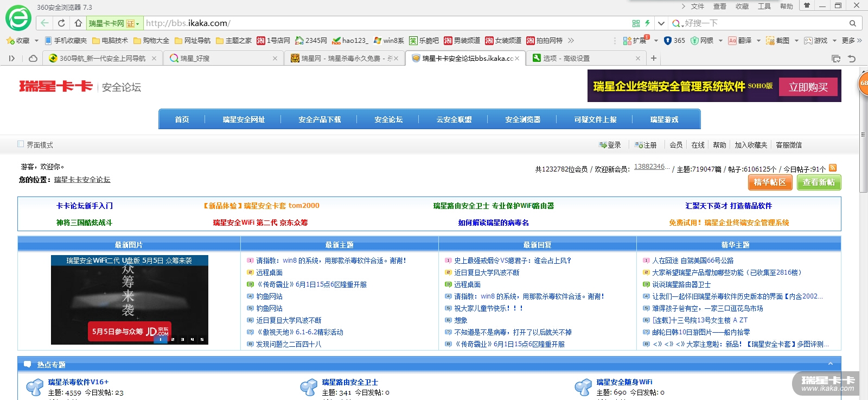The height and width of the screenshot is (400, 868).
Task: Show more bookmarks with the double chevron
Action: [x=571, y=41]
